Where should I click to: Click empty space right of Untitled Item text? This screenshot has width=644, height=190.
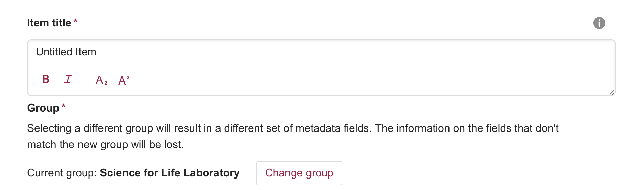(x=304, y=52)
